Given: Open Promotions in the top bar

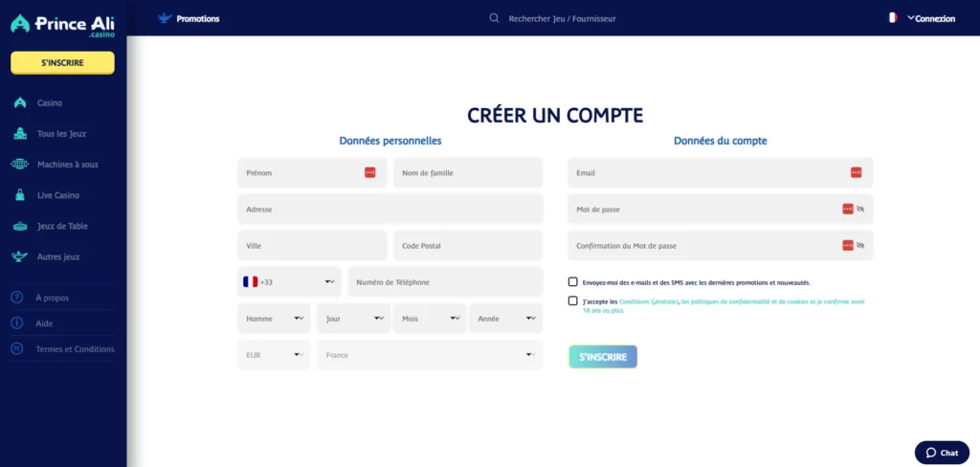Looking at the screenshot, I should pyautogui.click(x=189, y=18).
